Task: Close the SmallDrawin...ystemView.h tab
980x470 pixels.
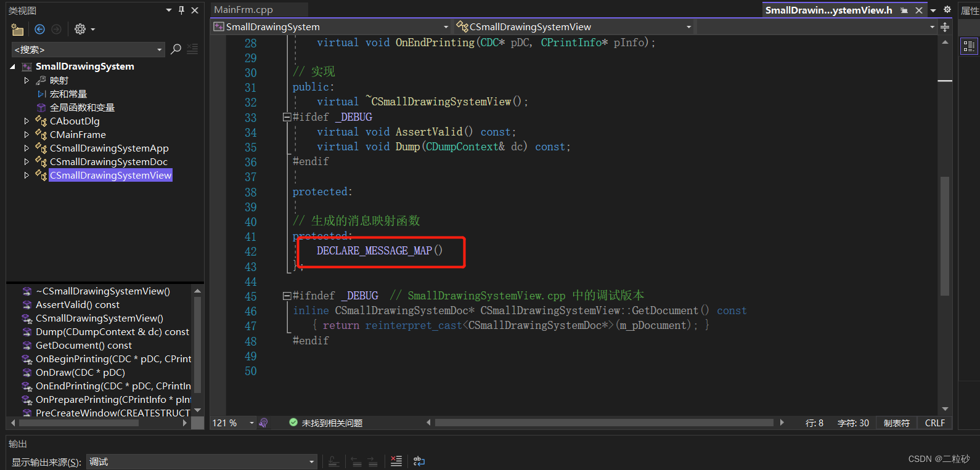Action: tap(919, 10)
